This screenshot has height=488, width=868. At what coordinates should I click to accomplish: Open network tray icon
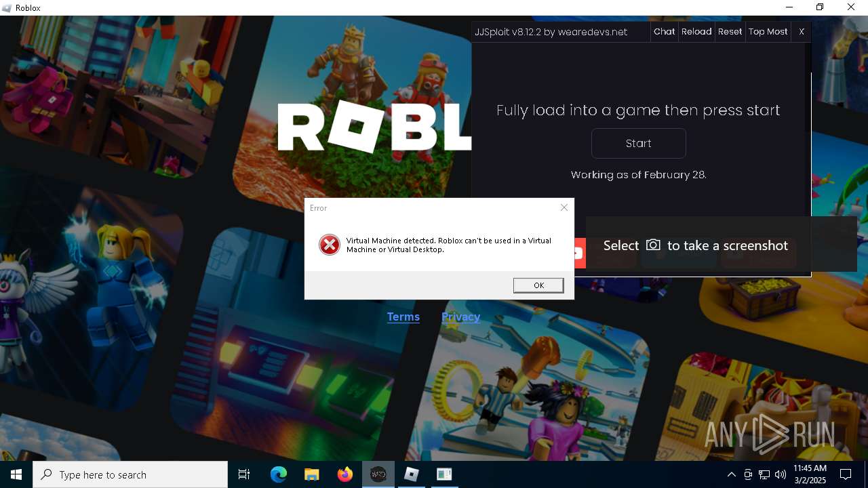click(764, 474)
